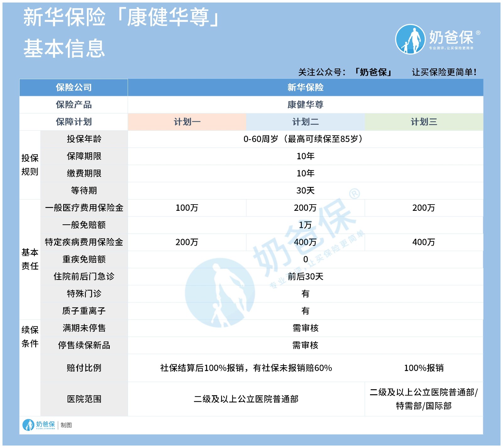503x448 pixels.
Task: Click the 特殊门诊 row label
Action: click(84, 294)
